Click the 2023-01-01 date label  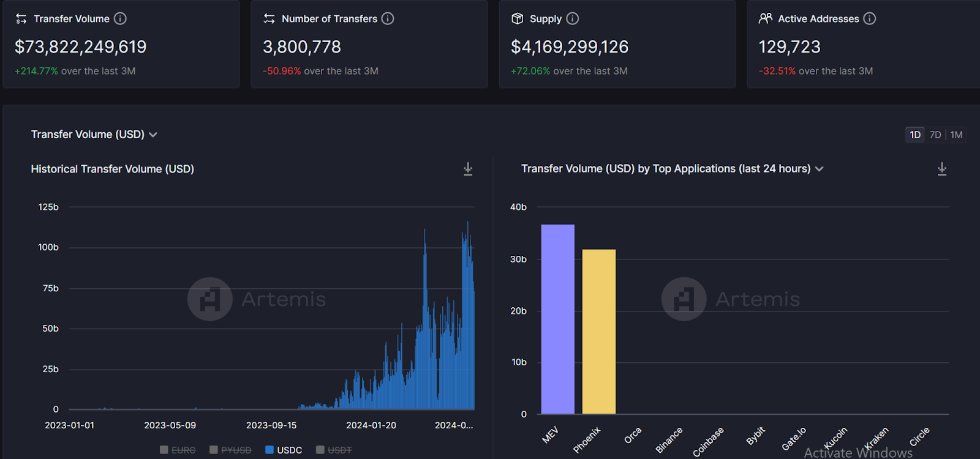pyautogui.click(x=70, y=425)
